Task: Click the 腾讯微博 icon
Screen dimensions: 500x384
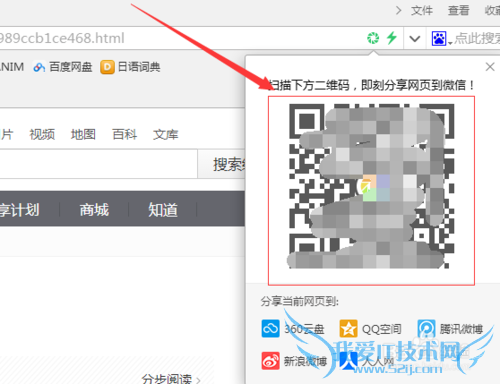Action: (426, 329)
